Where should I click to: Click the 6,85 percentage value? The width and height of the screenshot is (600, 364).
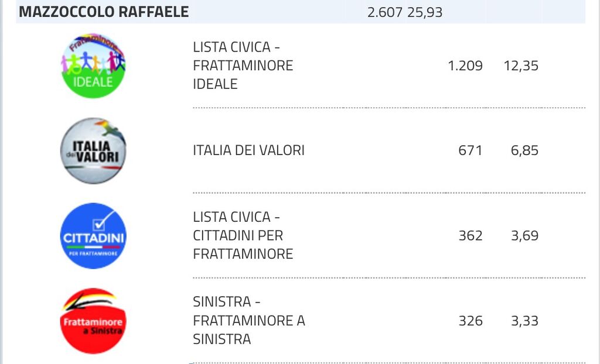[x=524, y=150]
